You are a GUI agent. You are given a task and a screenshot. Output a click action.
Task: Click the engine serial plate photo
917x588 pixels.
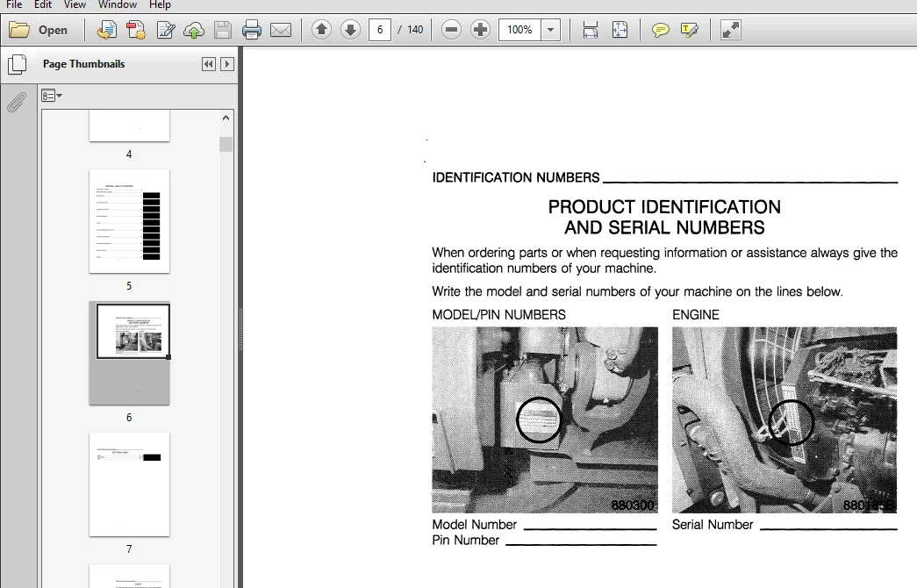coord(784,419)
